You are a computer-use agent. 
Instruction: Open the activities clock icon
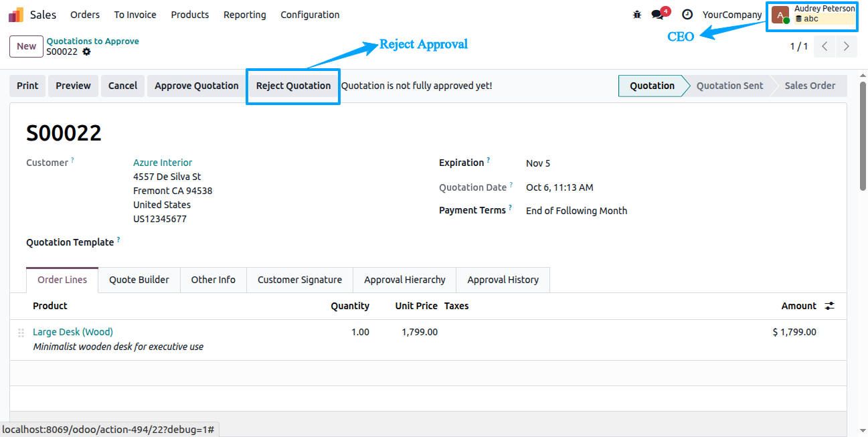coord(687,15)
